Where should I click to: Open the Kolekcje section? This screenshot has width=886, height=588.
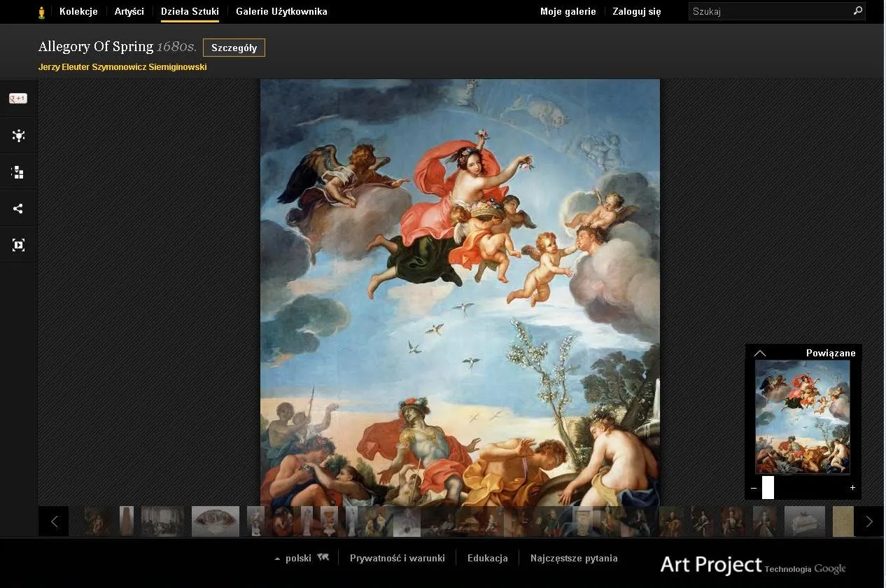click(78, 11)
